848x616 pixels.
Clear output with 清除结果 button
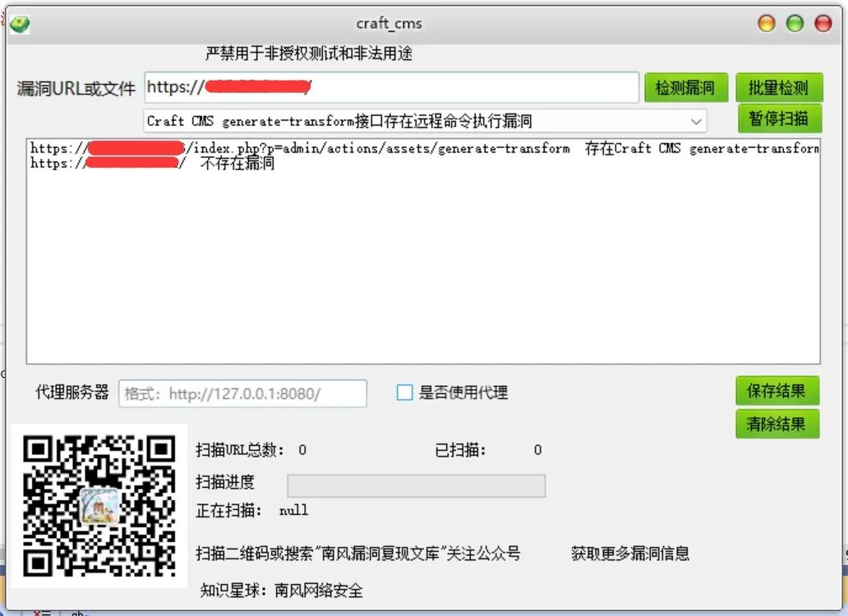pos(777,424)
